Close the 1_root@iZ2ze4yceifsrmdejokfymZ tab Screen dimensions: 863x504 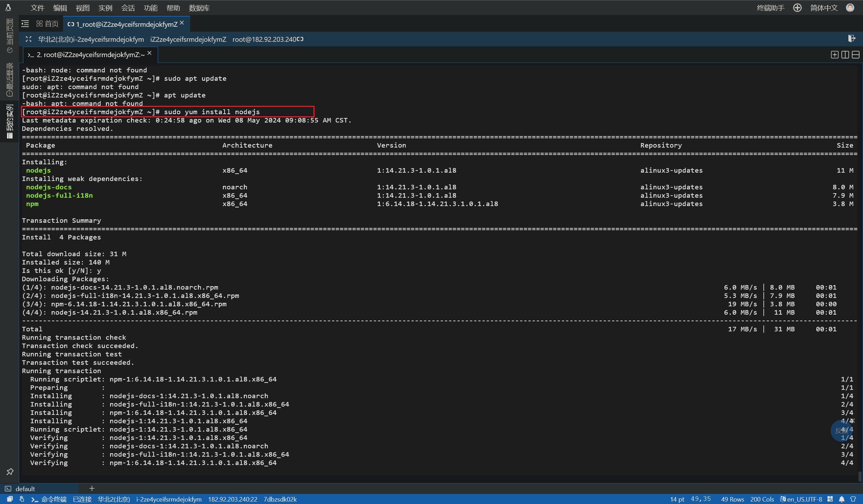(182, 23)
